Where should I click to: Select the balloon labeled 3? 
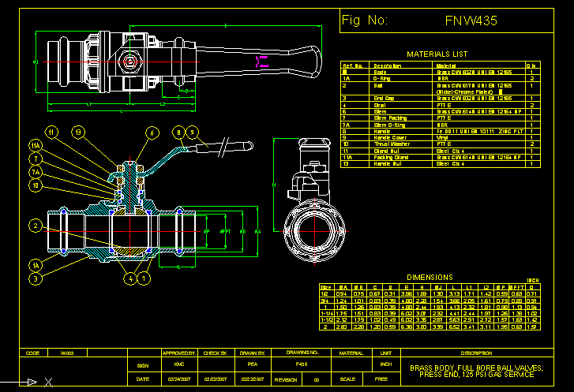point(36,278)
